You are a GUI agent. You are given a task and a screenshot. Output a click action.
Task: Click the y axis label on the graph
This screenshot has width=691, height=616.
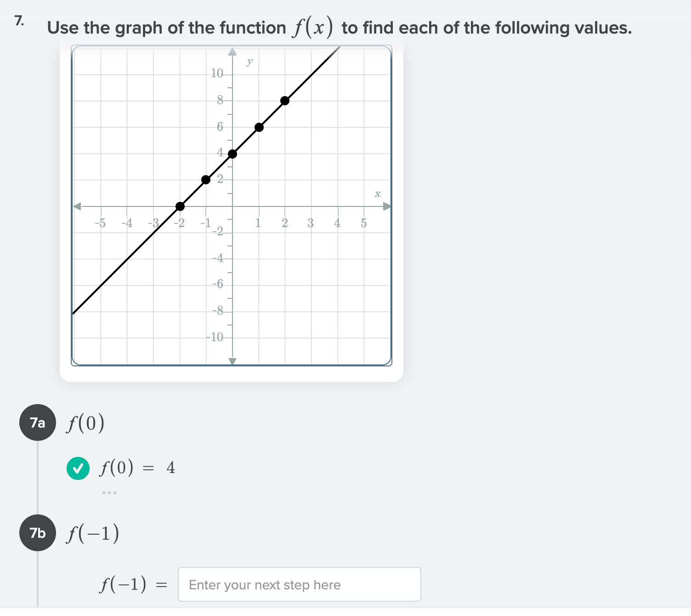[249, 62]
